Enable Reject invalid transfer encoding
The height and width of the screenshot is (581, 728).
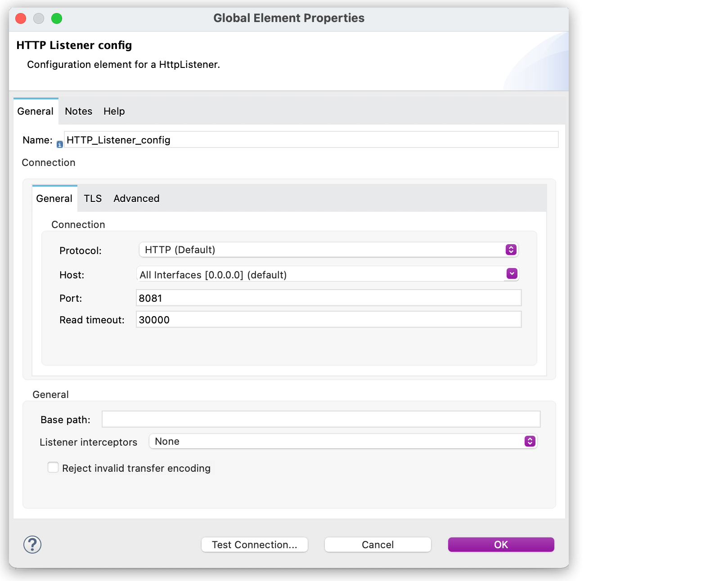point(53,467)
